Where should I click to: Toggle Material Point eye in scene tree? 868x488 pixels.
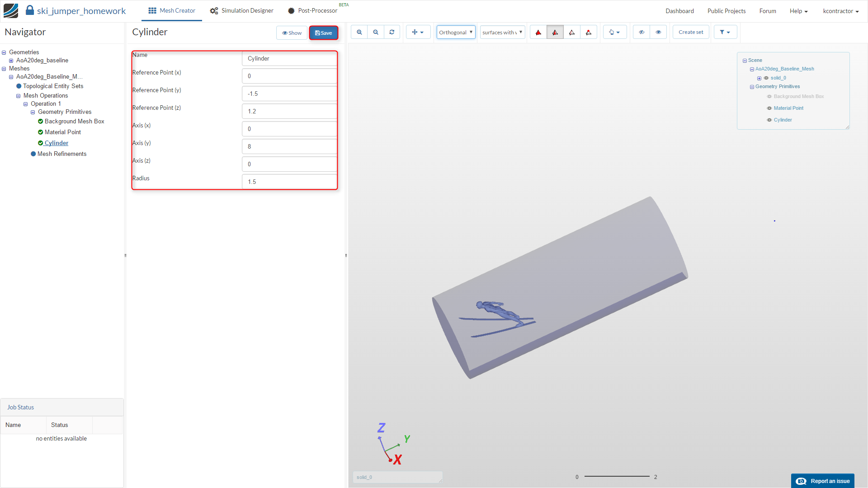click(769, 108)
